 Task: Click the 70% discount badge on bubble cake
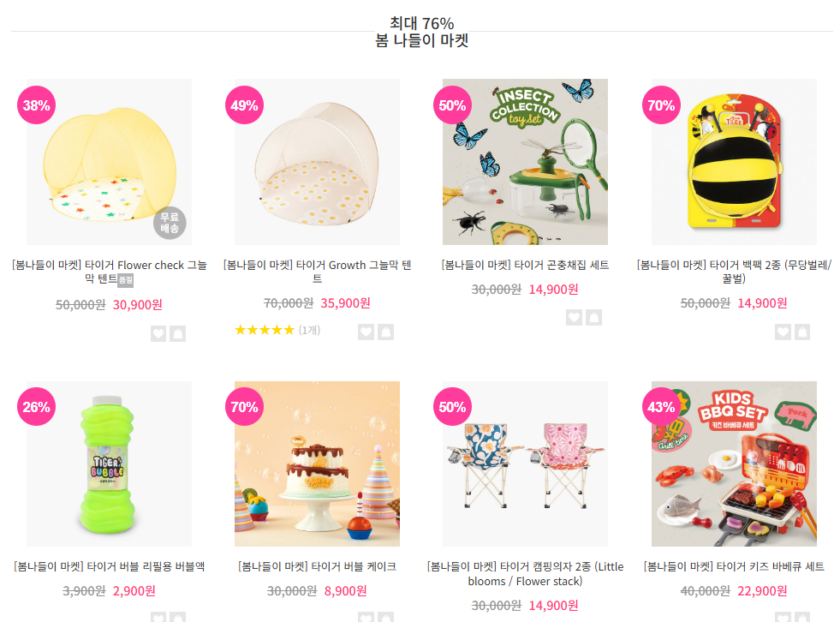[244, 407]
